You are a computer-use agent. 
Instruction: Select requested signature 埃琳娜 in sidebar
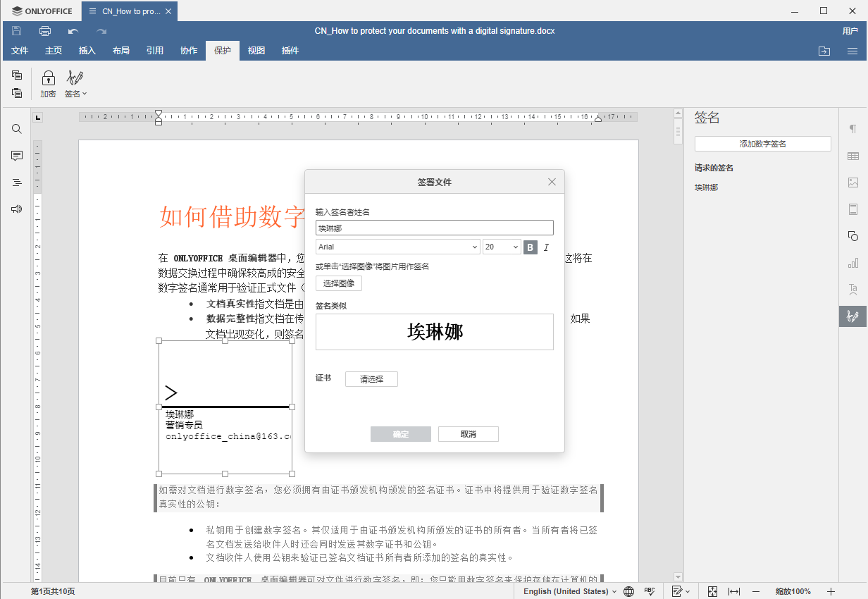(707, 187)
